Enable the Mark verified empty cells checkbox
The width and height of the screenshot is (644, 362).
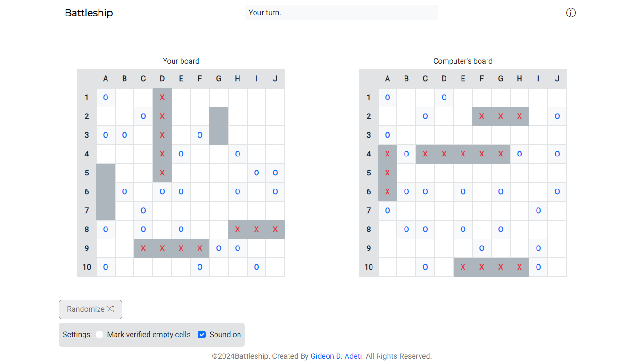point(99,334)
